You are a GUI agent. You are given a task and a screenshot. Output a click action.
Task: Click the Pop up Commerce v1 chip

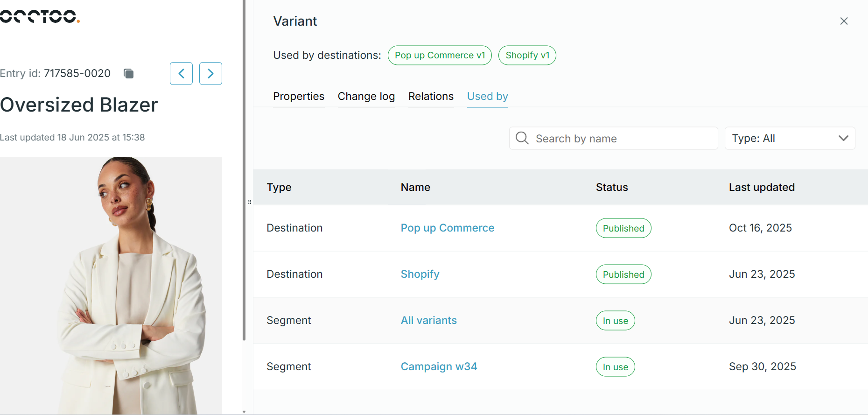(x=440, y=55)
